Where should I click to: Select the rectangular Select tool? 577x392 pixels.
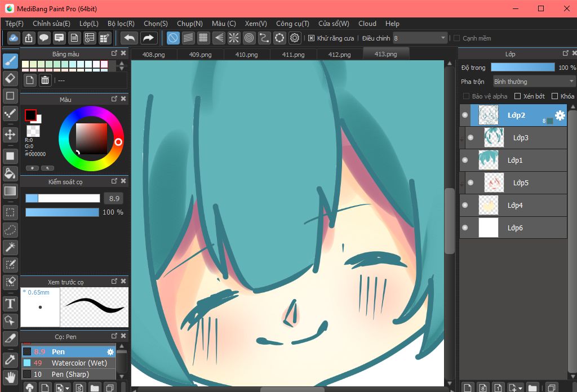pos(10,212)
